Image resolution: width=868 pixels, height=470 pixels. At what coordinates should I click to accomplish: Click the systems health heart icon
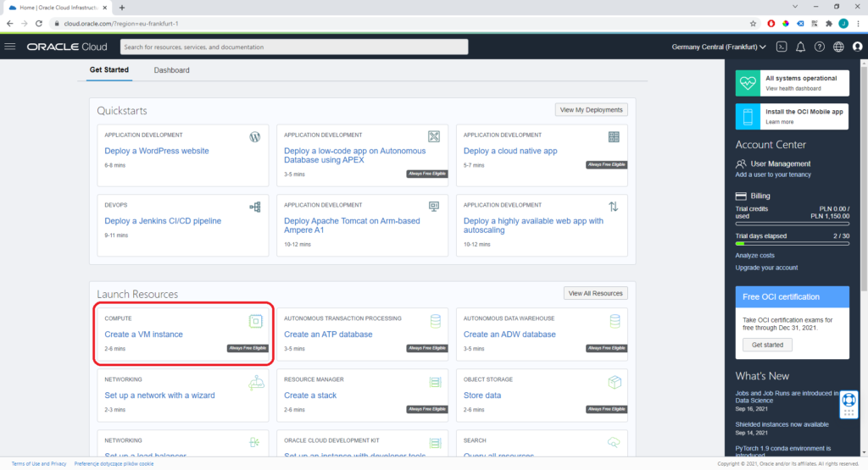point(748,84)
